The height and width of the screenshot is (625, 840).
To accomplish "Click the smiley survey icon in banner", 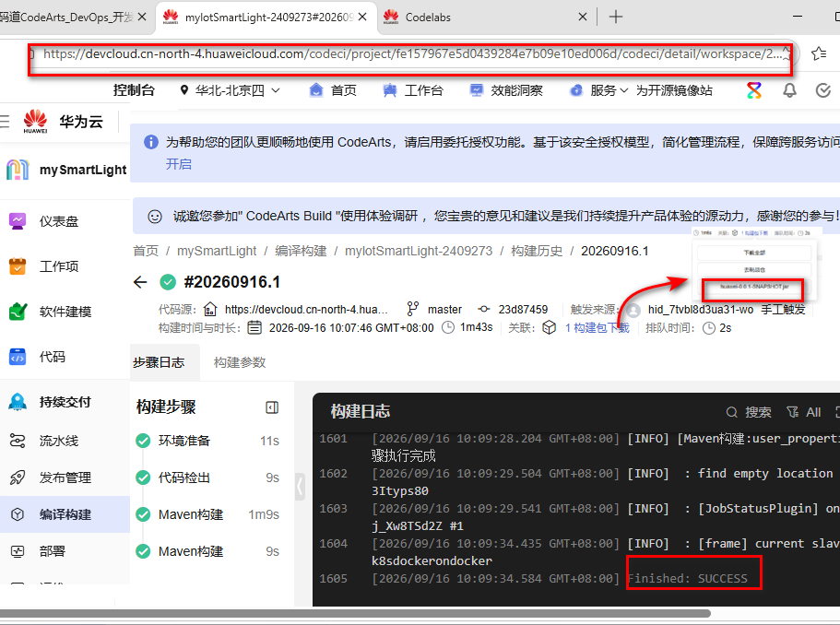I will point(155,217).
